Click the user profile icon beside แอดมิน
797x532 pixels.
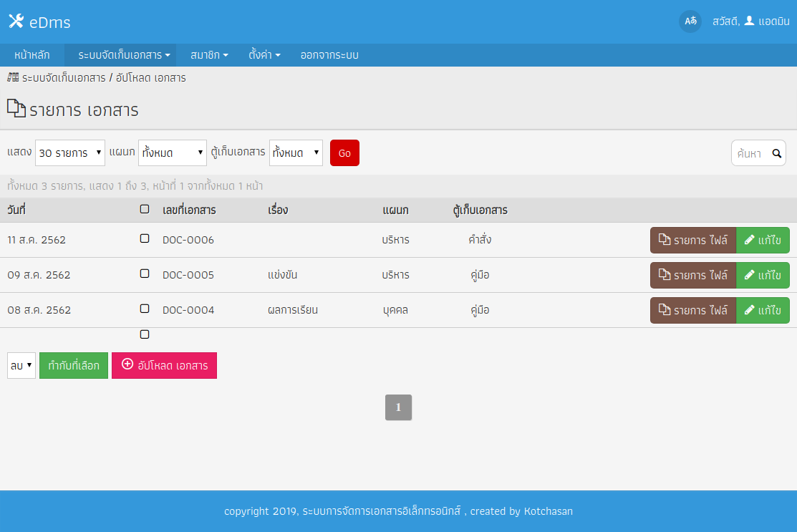(x=749, y=21)
